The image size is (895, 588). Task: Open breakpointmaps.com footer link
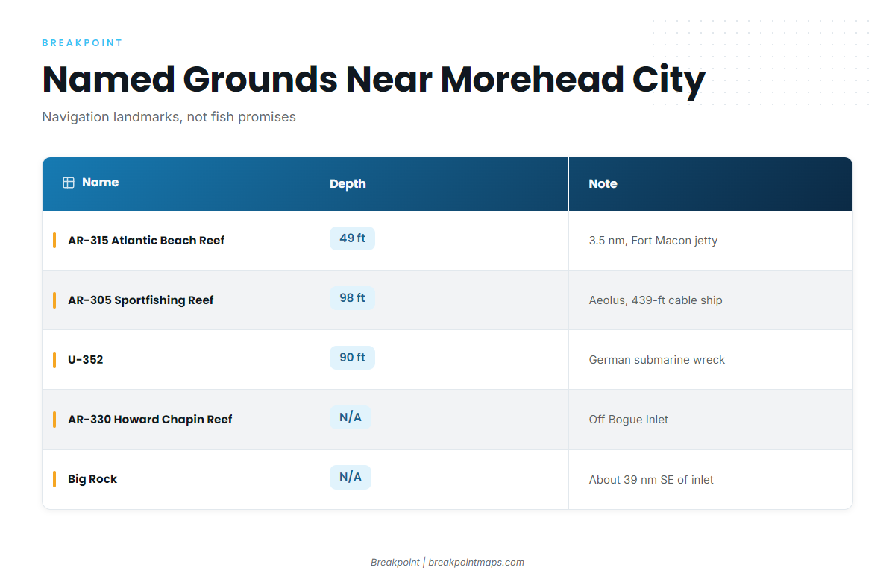point(477,563)
